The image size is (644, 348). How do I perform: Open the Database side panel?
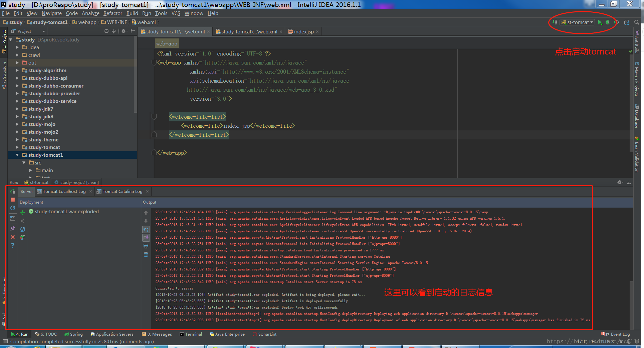coord(637,116)
